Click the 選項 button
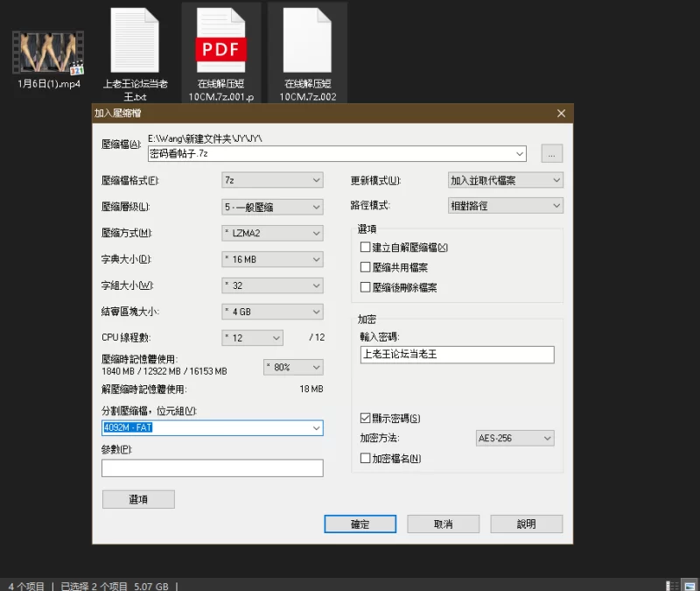The width and height of the screenshot is (700, 591). pyautogui.click(x=138, y=499)
